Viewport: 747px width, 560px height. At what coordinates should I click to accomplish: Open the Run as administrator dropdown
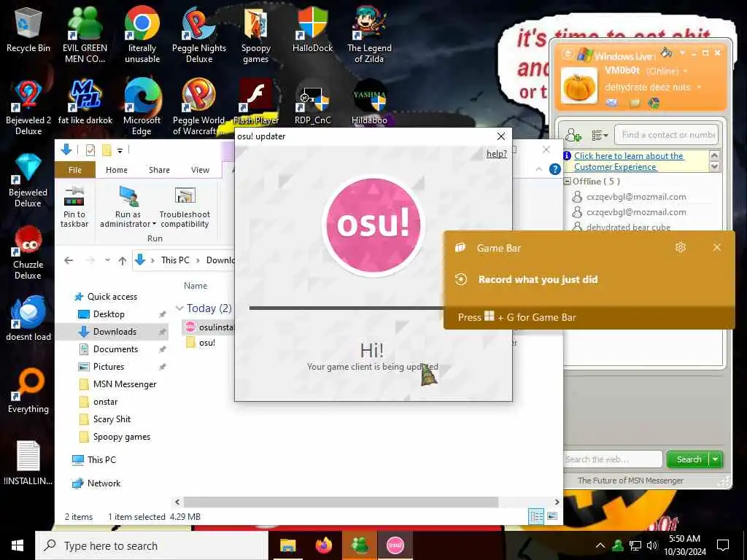(x=154, y=225)
